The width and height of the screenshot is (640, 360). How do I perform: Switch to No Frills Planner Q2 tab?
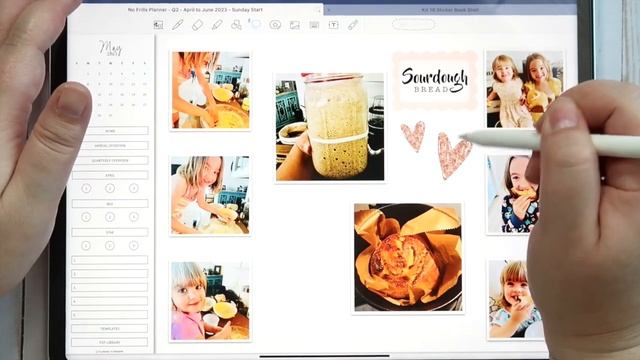(196, 9)
